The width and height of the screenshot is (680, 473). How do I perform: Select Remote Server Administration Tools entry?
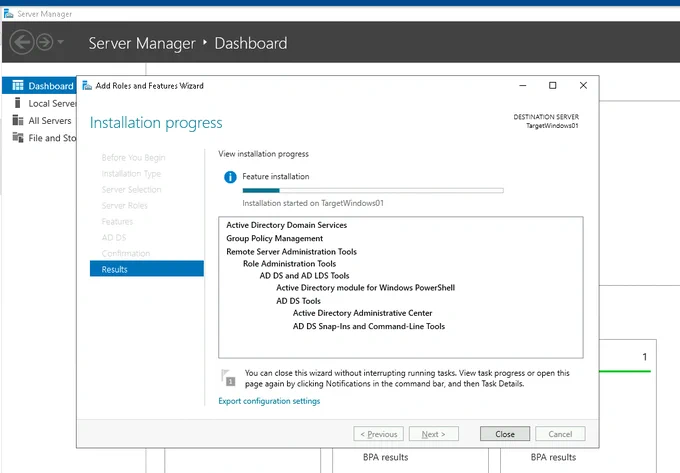[291, 251]
